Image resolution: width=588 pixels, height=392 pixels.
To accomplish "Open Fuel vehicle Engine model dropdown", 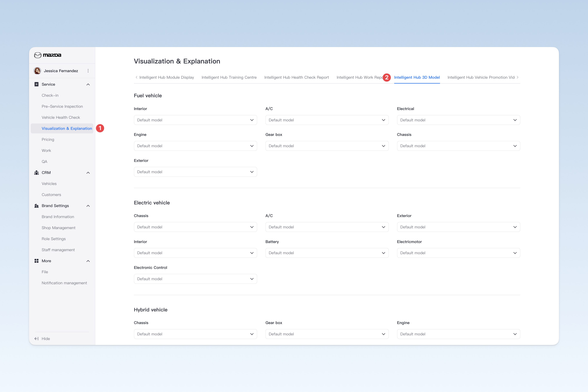I will [x=195, y=146].
